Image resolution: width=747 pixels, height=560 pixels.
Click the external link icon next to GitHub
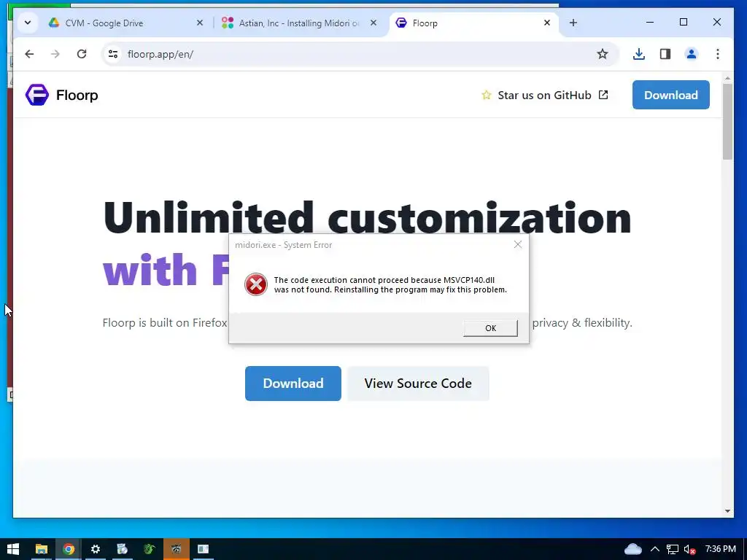pyautogui.click(x=603, y=95)
